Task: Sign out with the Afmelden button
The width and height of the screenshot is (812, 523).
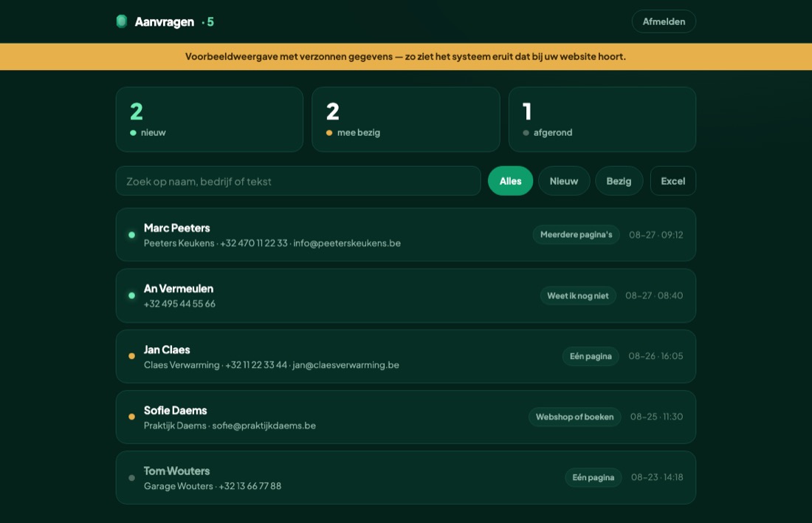Action: 664,21
